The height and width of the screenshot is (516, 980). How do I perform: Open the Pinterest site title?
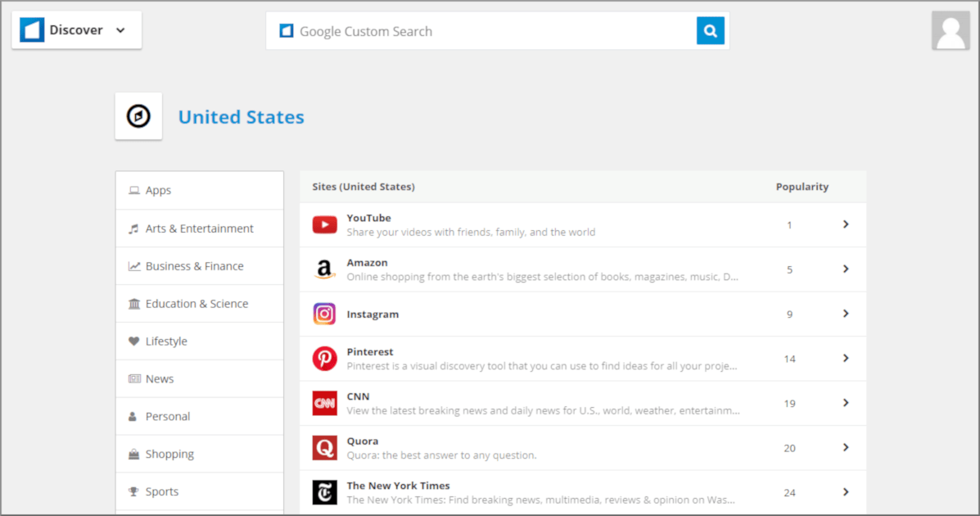(x=370, y=351)
